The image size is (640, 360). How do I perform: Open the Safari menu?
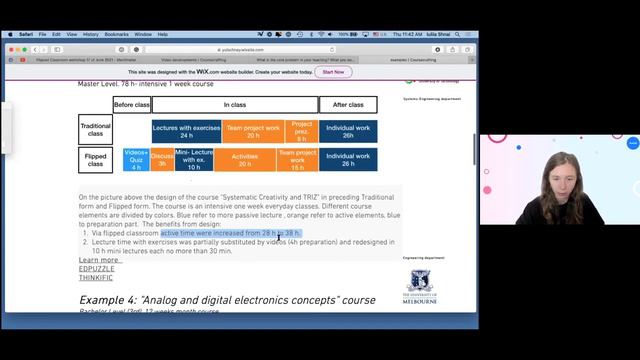point(26,35)
